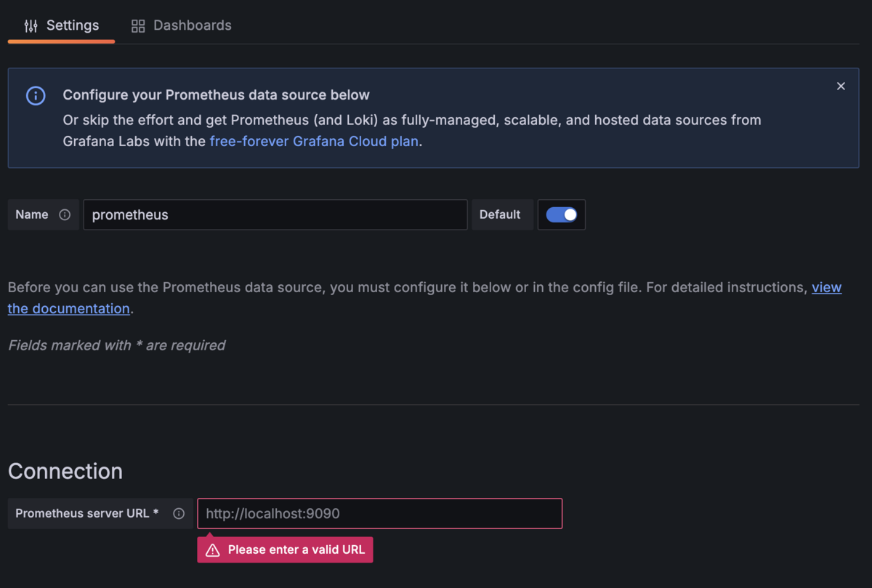Image resolution: width=872 pixels, height=588 pixels.
Task: Click the Connection section heading
Action: (x=65, y=471)
